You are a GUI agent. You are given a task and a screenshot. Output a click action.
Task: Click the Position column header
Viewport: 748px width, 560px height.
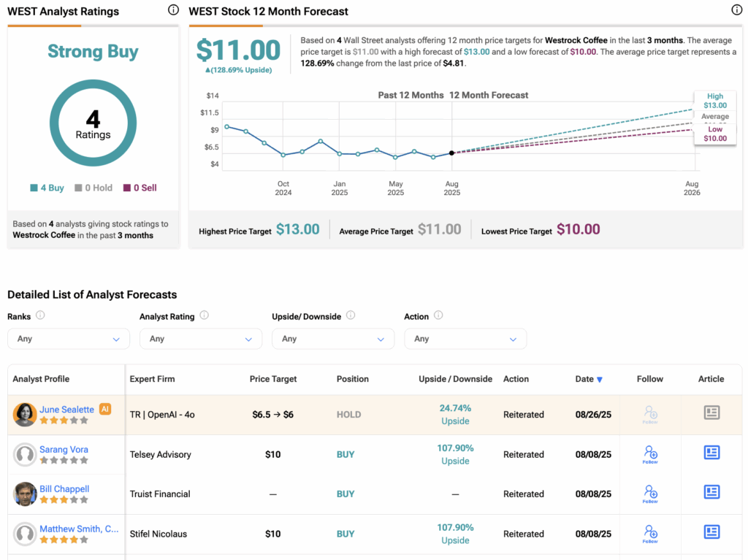(x=353, y=379)
